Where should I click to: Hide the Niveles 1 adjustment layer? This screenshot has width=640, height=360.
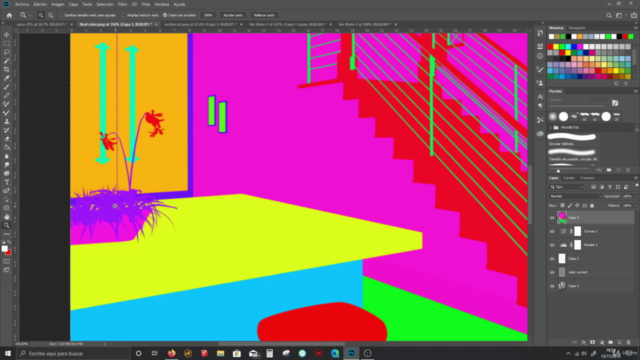552,245
